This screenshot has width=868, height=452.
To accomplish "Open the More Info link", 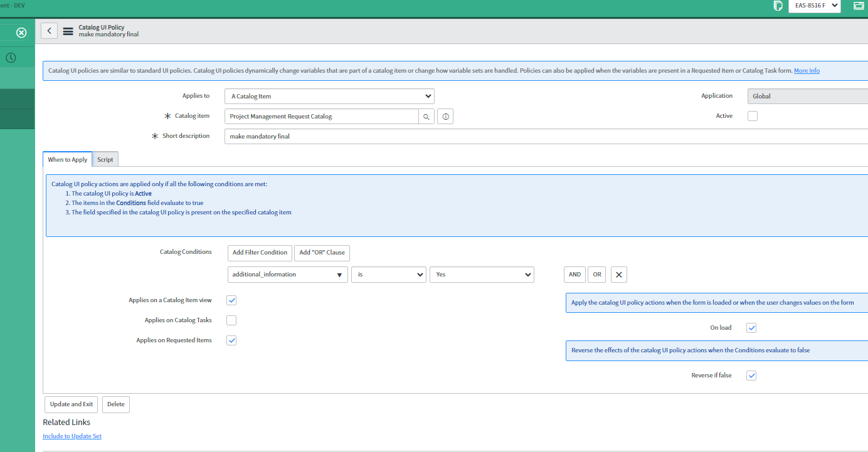I will coord(807,71).
